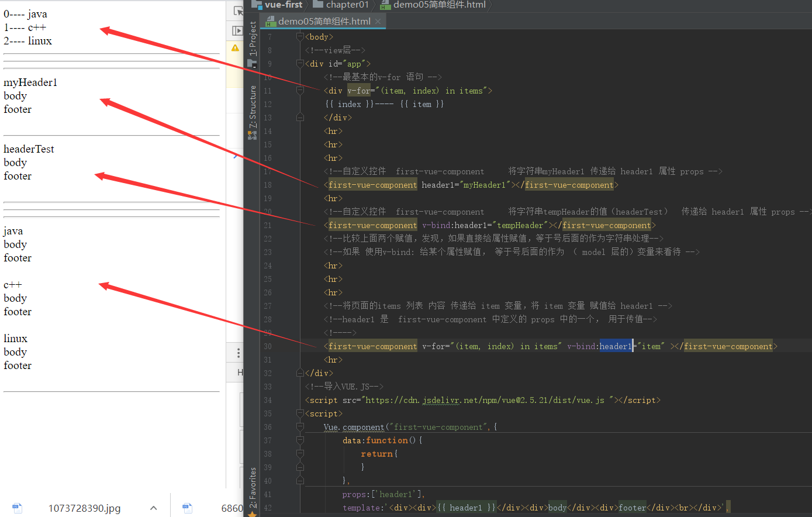The width and height of the screenshot is (812, 517).
Task: Collapse the Vue.component fold on line 36
Action: pyautogui.click(x=300, y=427)
